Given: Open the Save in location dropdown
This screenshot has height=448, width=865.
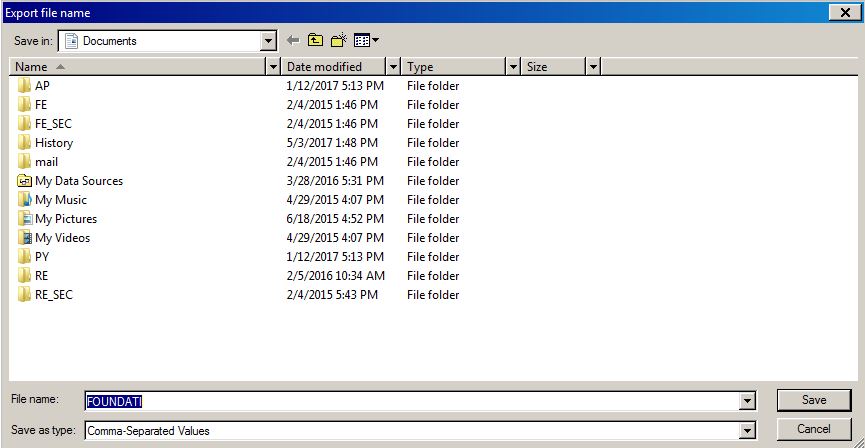Looking at the screenshot, I should coord(269,41).
